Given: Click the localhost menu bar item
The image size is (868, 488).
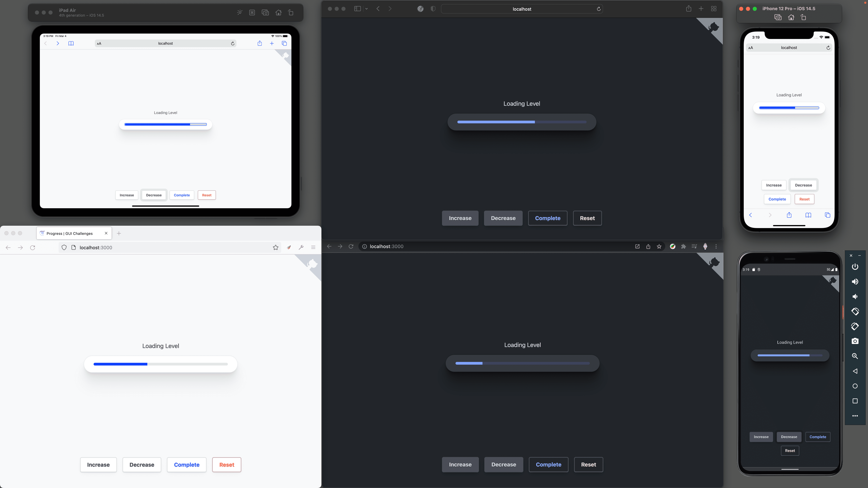Looking at the screenshot, I should [x=522, y=8].
